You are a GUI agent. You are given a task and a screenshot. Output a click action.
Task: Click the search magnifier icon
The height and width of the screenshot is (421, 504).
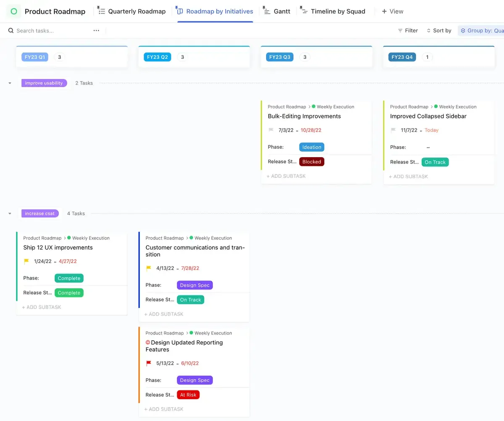coord(11,31)
